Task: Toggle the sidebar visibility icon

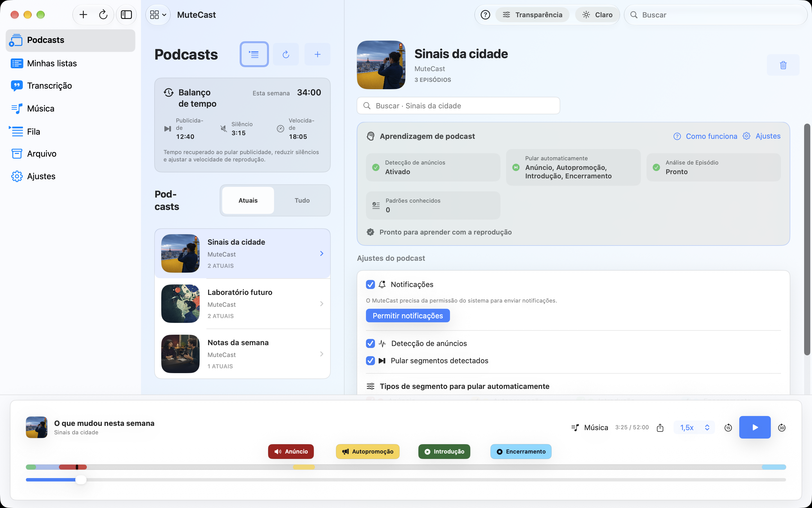Action: pyautogui.click(x=127, y=15)
